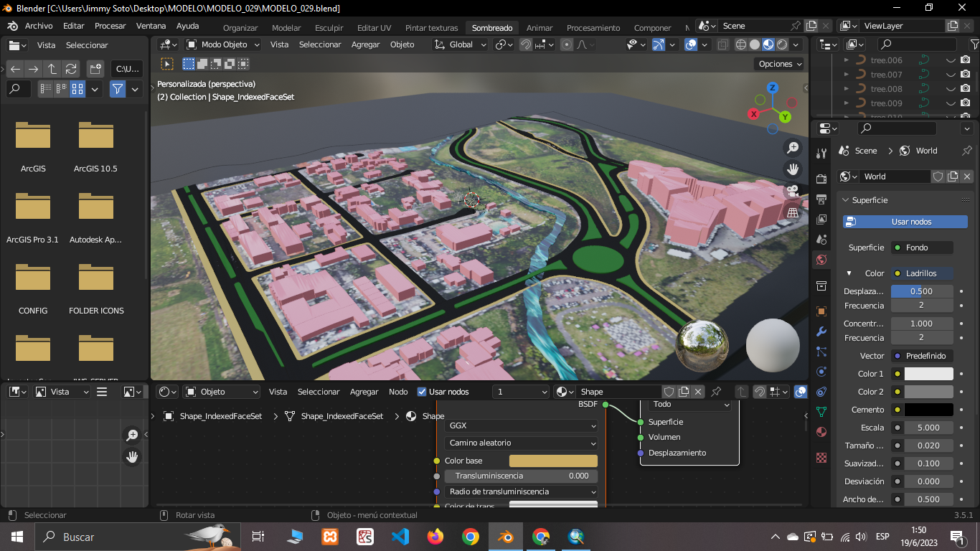Open the Scene properties tab
Screen dimensions: 980x551
821,239
